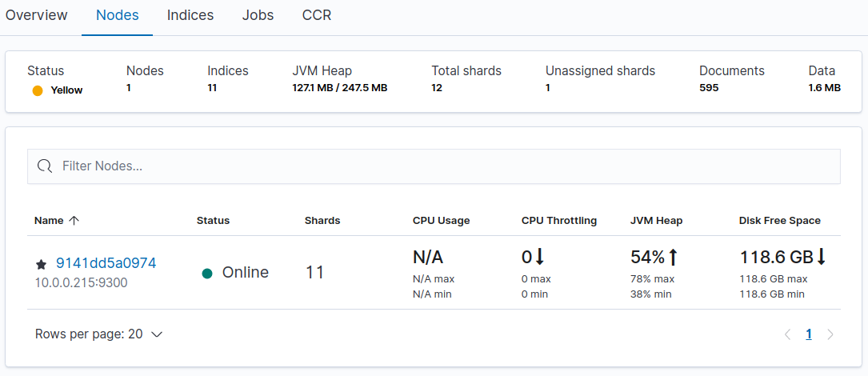Click the Filter Nodes search field
The image size is (868, 376).
click(x=434, y=166)
